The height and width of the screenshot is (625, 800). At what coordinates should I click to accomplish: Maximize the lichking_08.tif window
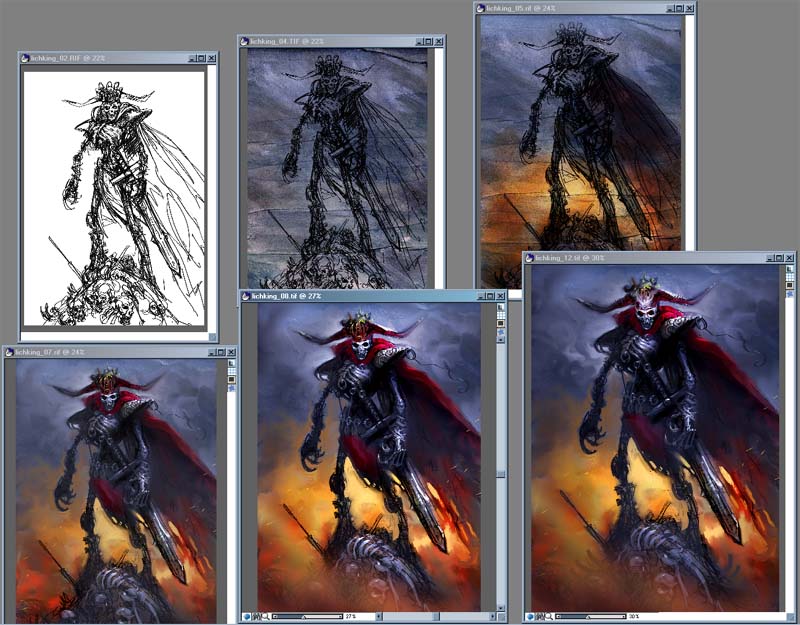click(x=490, y=296)
